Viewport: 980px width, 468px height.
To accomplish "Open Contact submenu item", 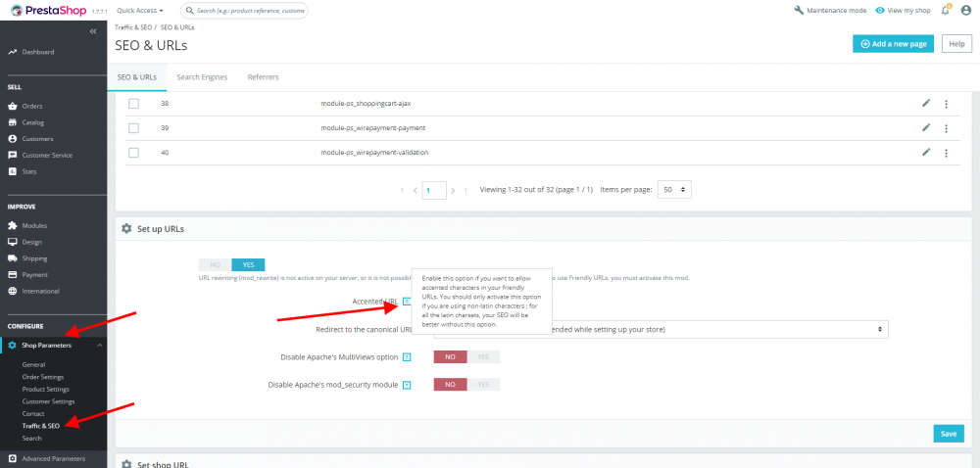I will point(33,413).
